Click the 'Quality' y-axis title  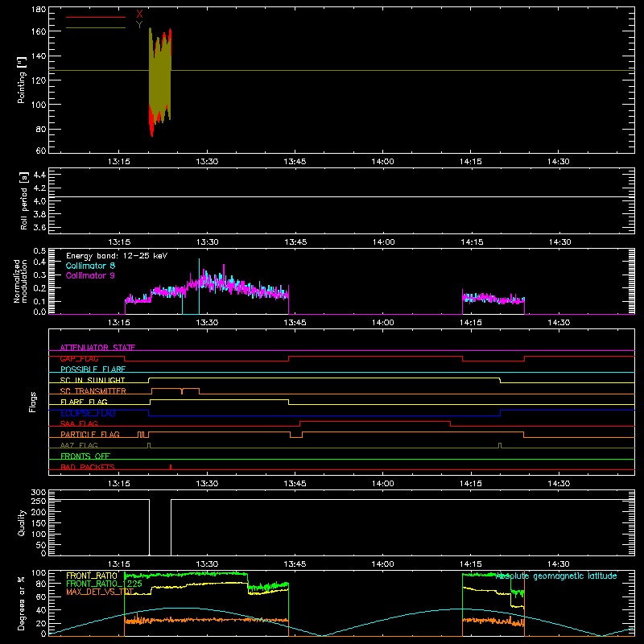(x=22, y=522)
